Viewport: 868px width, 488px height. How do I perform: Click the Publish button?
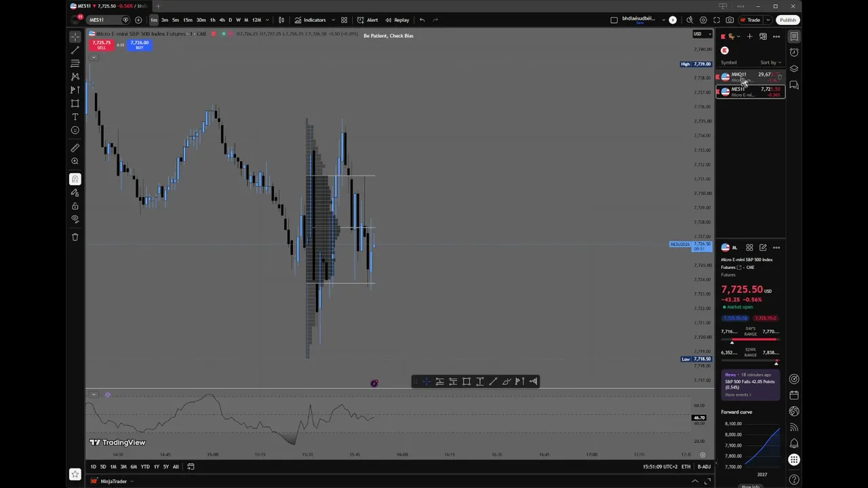[x=787, y=20]
